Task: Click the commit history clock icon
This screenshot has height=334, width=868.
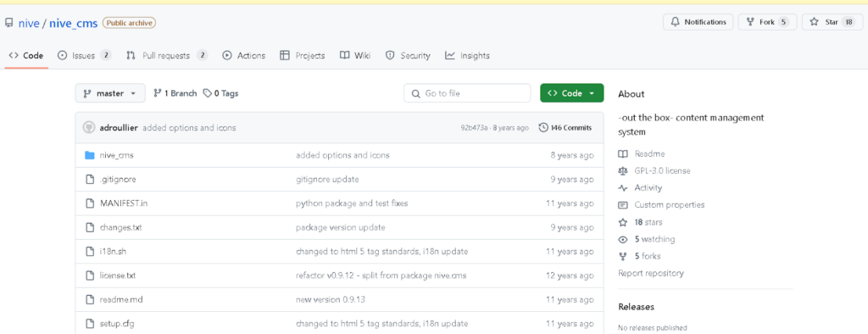Action: pyautogui.click(x=543, y=127)
